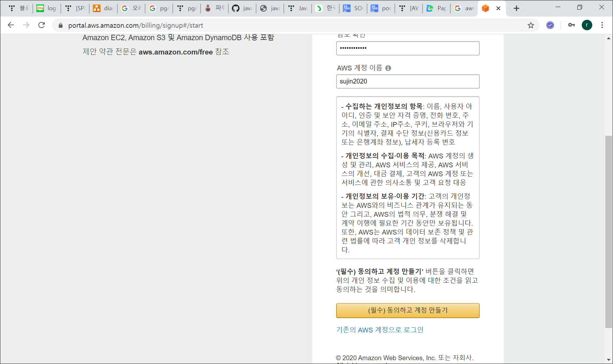This screenshot has width=613, height=364.
Task: Switch to the 'Jav' tab
Action: [298, 9]
